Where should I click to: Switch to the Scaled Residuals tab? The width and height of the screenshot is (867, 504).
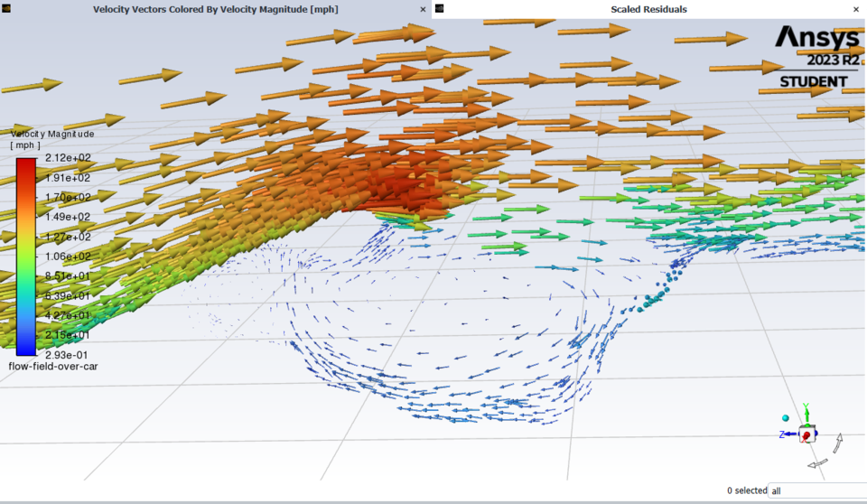coord(648,9)
